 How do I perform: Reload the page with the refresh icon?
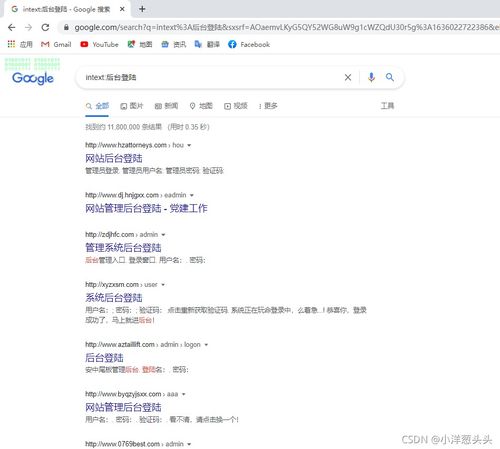(x=45, y=27)
